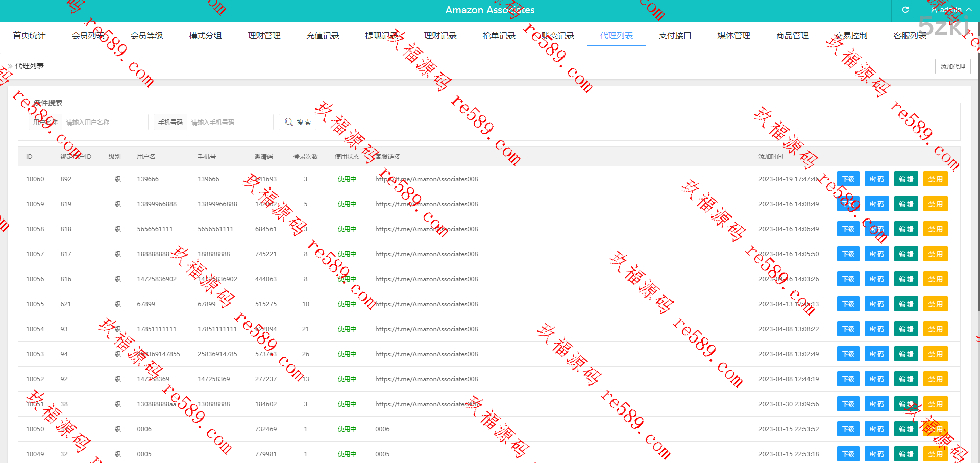Click 密码 for agent ID 10049

point(876,454)
